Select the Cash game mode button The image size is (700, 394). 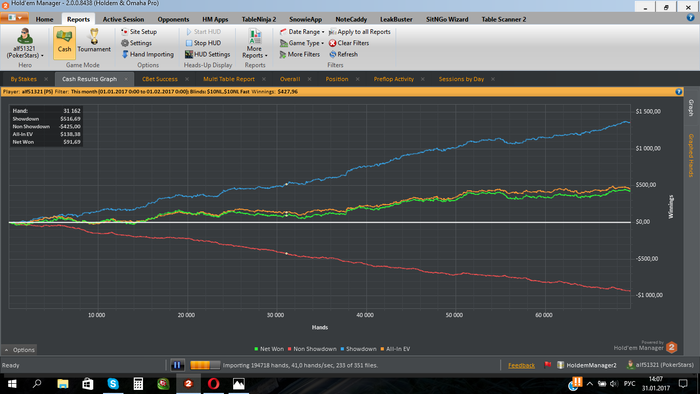64,43
